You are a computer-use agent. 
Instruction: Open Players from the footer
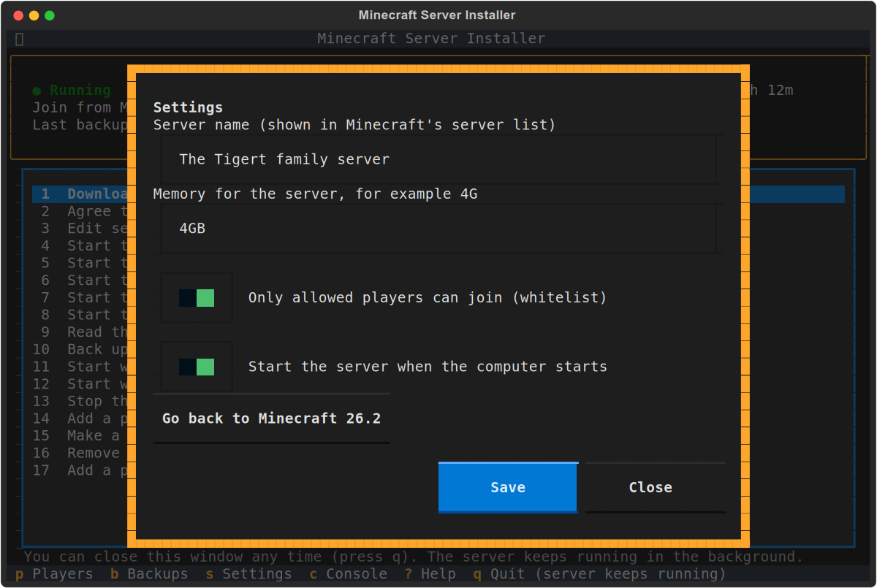(x=54, y=574)
